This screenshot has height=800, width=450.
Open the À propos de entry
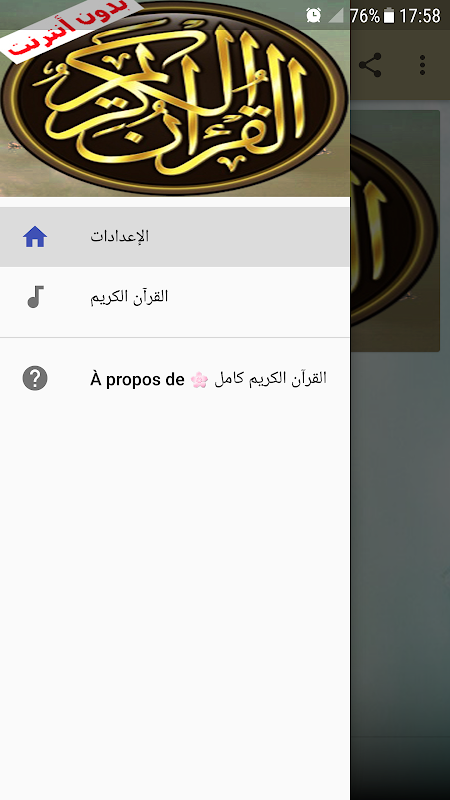pyautogui.click(x=174, y=379)
